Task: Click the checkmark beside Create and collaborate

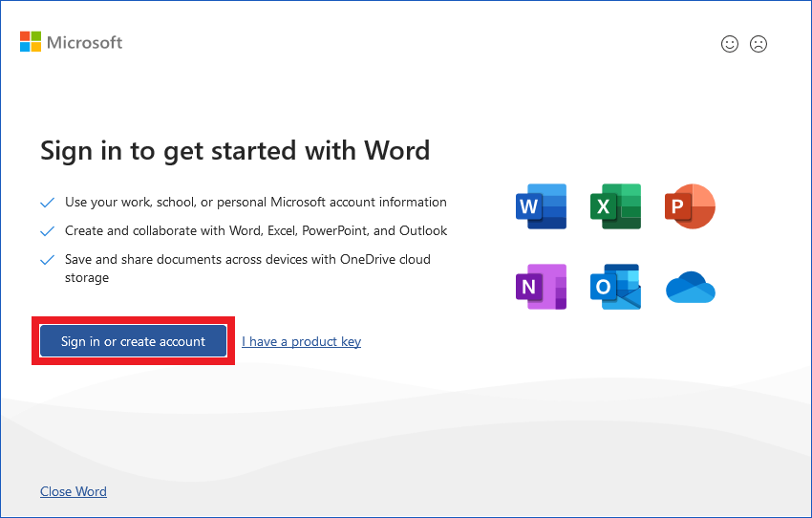Action: [47, 231]
